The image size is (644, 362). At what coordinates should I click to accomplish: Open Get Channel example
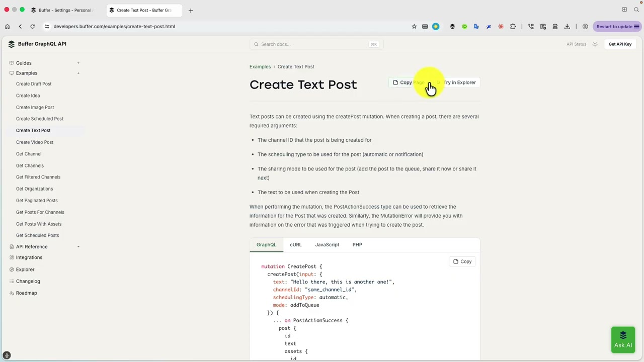point(29,154)
